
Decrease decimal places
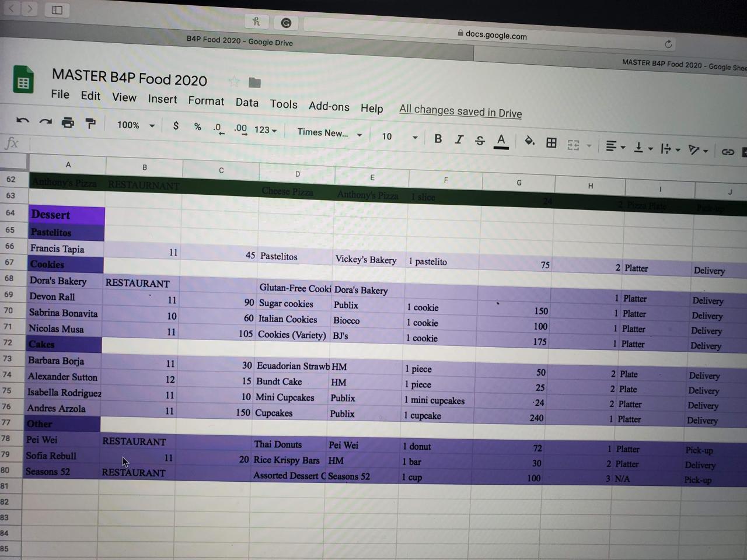point(218,128)
